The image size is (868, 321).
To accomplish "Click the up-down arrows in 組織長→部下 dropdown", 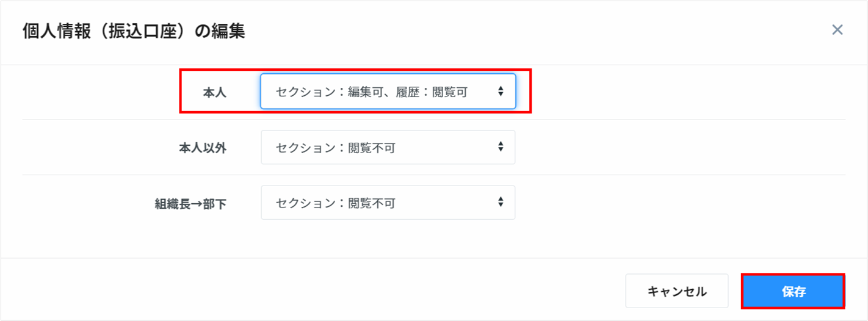I will point(501,202).
